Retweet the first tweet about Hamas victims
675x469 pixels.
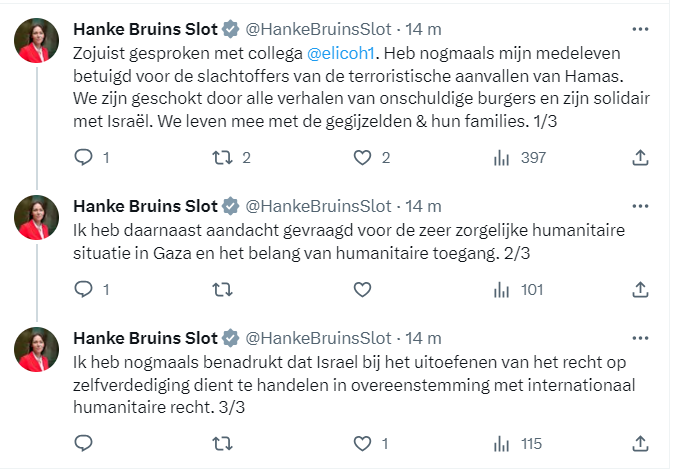point(224,157)
